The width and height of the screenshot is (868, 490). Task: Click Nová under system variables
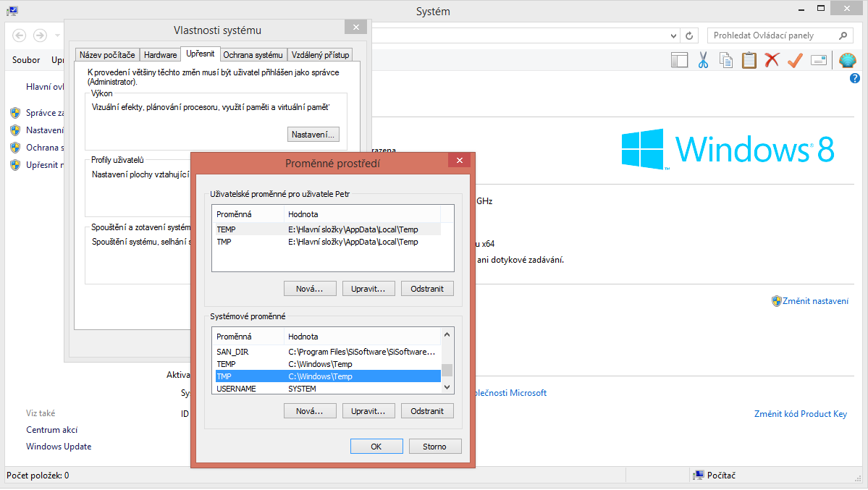click(309, 411)
